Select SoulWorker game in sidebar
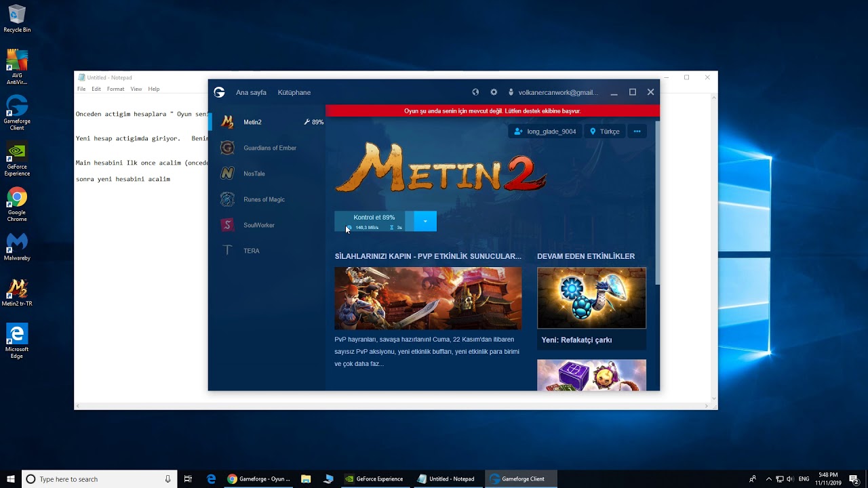This screenshot has width=868, height=488. click(x=267, y=225)
